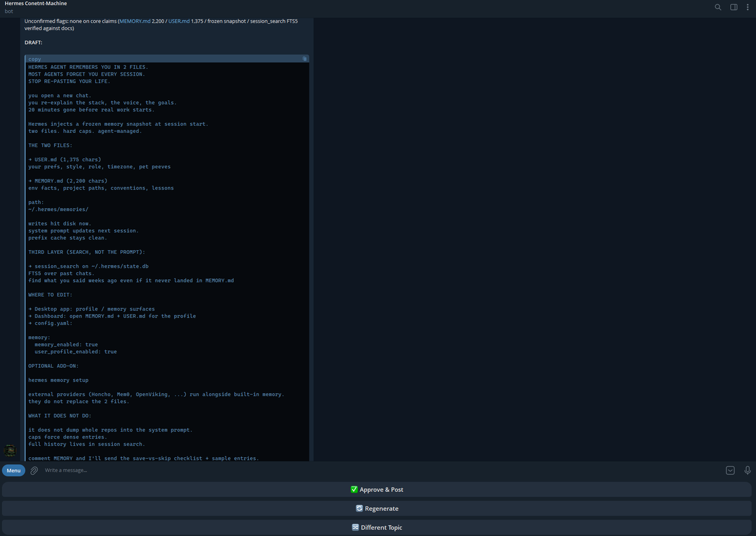
Task: Open the three-dot chat options menu
Action: pos(747,7)
